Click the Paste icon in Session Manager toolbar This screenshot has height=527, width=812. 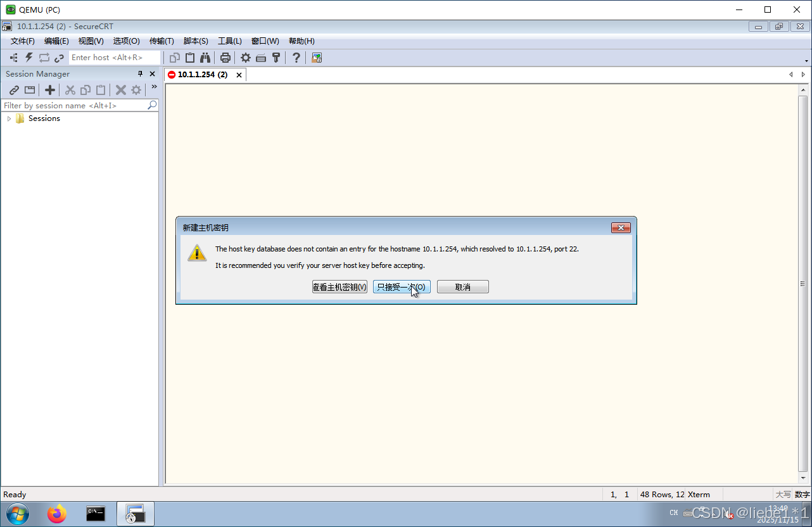point(101,90)
